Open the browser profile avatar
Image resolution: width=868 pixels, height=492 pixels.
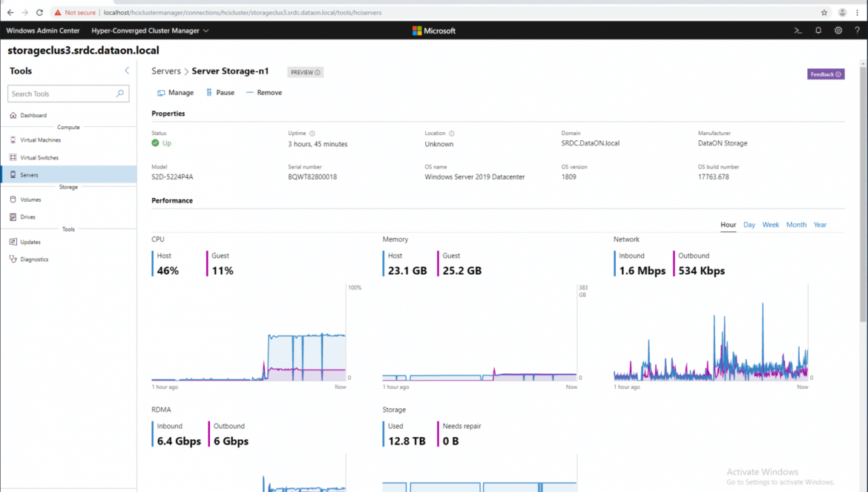pos(842,12)
